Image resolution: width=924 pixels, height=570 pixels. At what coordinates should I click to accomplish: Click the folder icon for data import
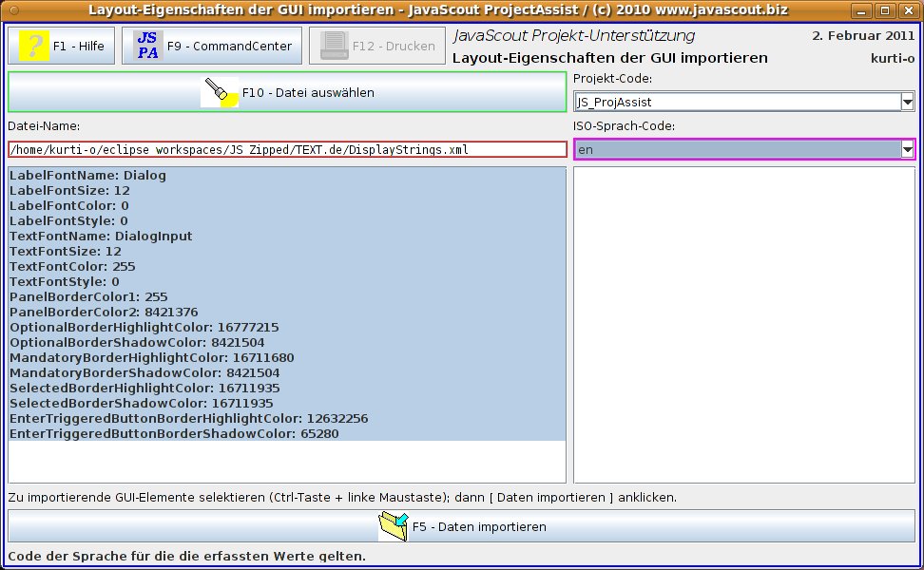(x=393, y=525)
